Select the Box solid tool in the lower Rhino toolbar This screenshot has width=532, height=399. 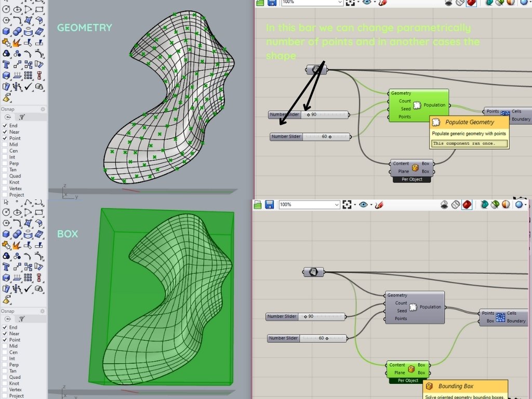[6, 233]
